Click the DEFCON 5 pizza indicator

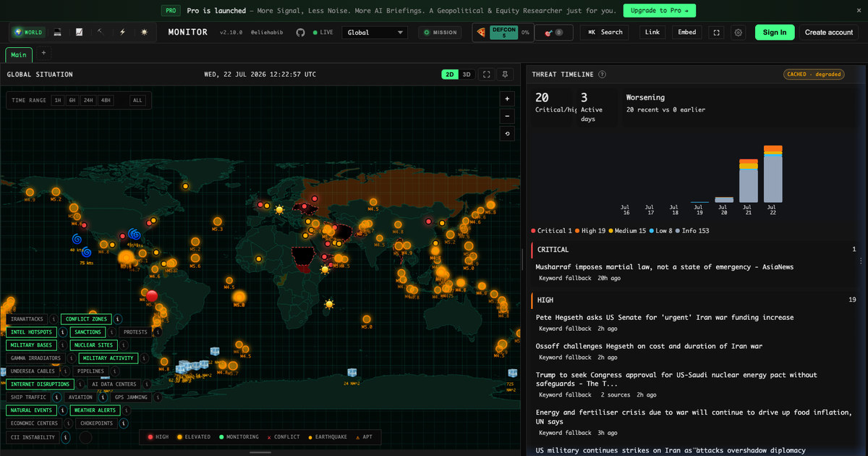click(503, 33)
